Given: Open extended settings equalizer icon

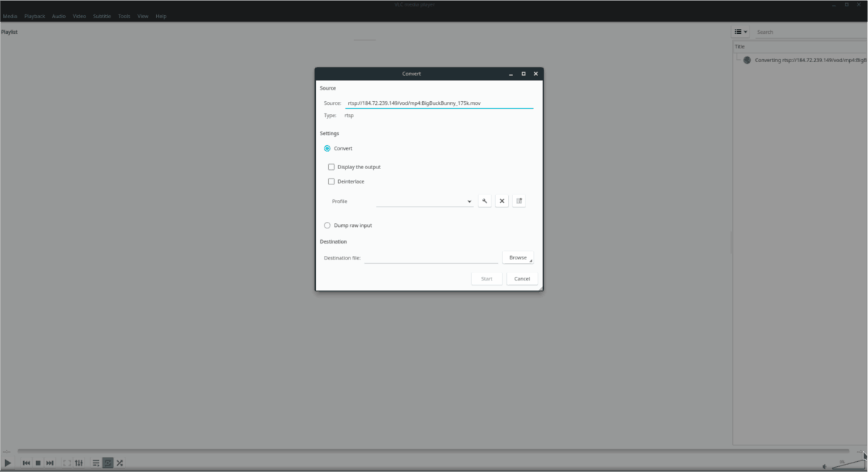Looking at the screenshot, I should point(79,463).
